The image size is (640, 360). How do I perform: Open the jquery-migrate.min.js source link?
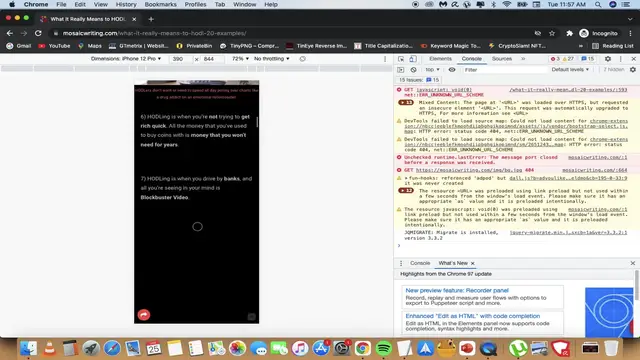tap(568, 233)
